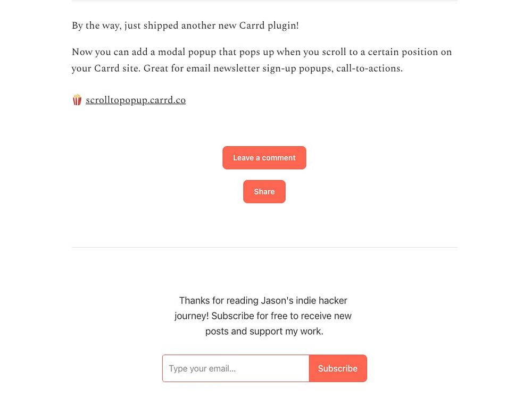The height and width of the screenshot is (398, 532).
Task: Click the words 'modal popup' in the paragraph
Action: pyautogui.click(x=187, y=52)
